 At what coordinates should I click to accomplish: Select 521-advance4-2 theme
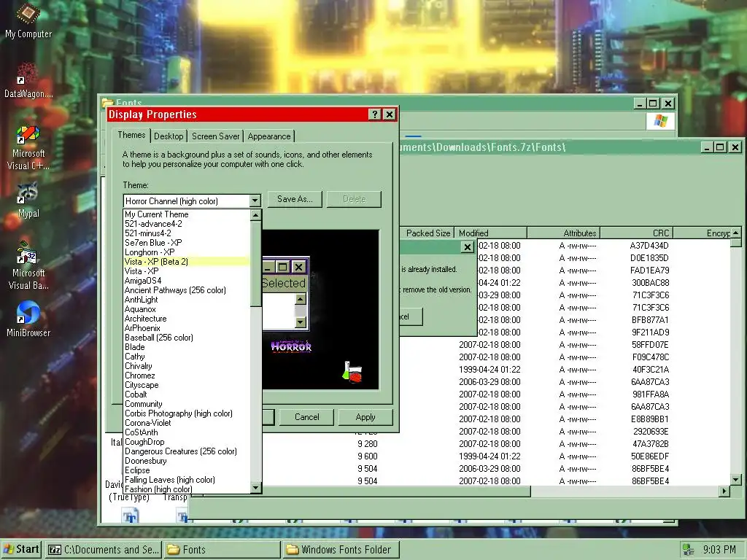click(x=186, y=224)
